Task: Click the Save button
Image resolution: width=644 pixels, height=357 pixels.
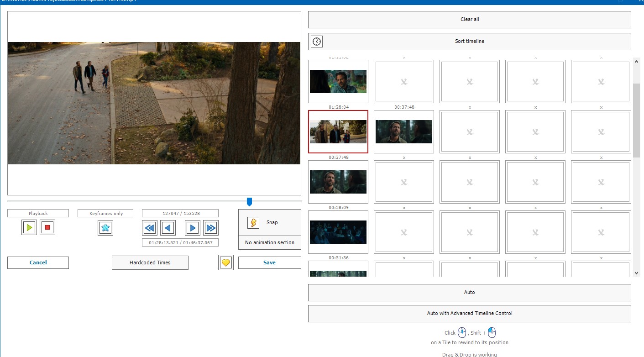Action: (270, 262)
